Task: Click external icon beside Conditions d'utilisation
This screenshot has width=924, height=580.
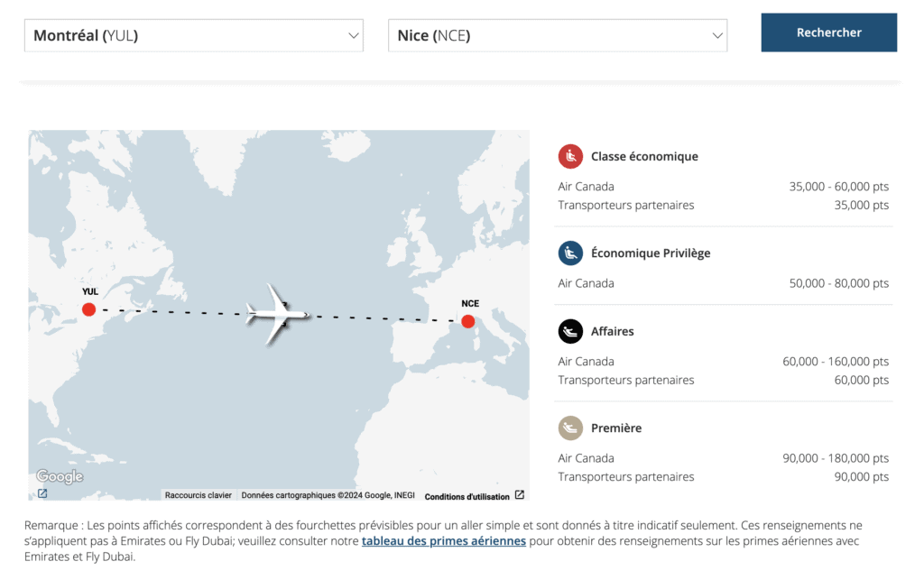Action: pyautogui.click(x=520, y=495)
